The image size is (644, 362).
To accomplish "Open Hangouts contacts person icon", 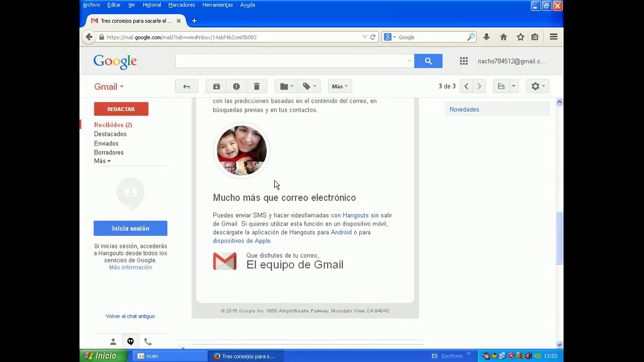I will tap(113, 342).
